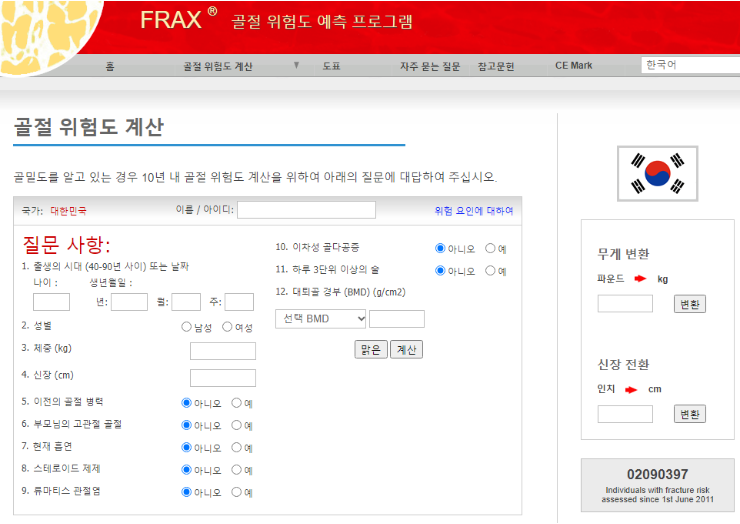Viewport: 740px width, 524px height.
Task: Open the 자주 묻는 질문 menu item
Action: tap(430, 66)
